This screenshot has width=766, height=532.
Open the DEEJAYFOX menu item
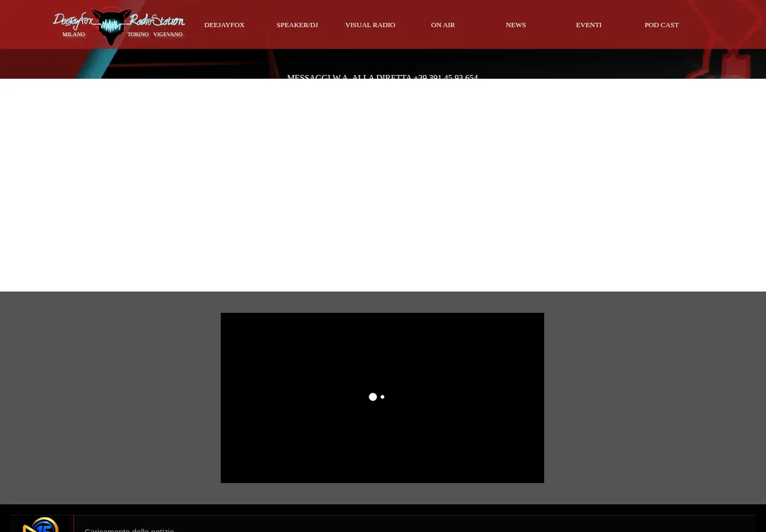click(x=224, y=25)
